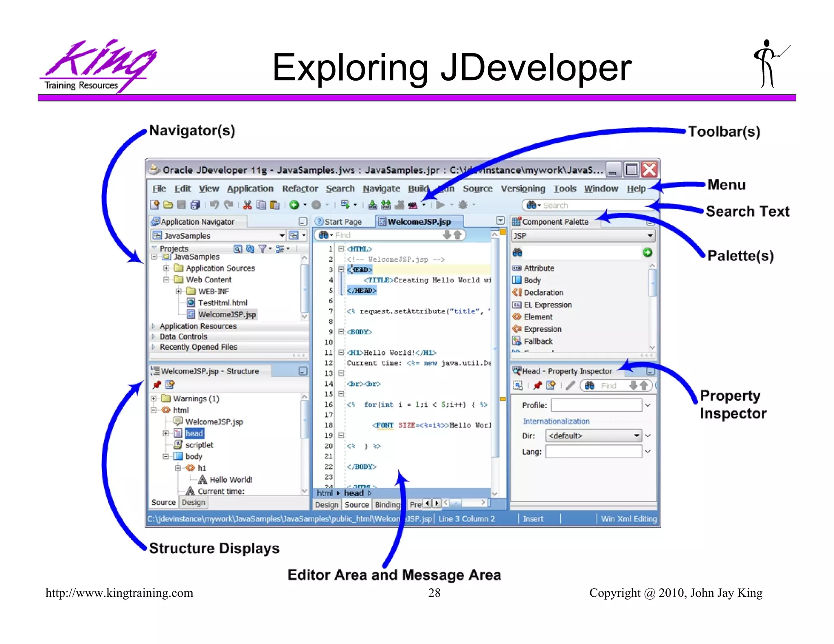Click the kingtraining.com URL on slide
Screen dimensions: 834x644
(119, 593)
